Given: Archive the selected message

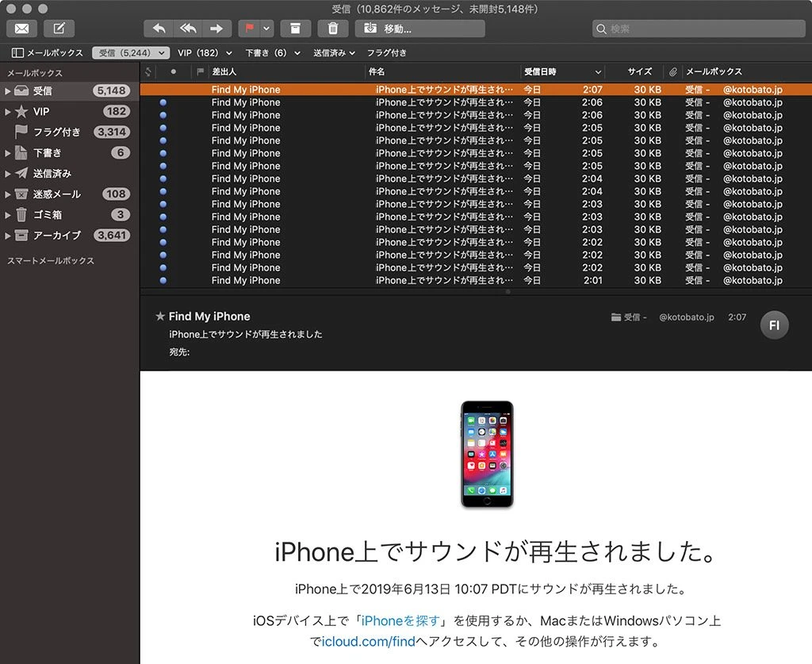Looking at the screenshot, I should click(295, 29).
